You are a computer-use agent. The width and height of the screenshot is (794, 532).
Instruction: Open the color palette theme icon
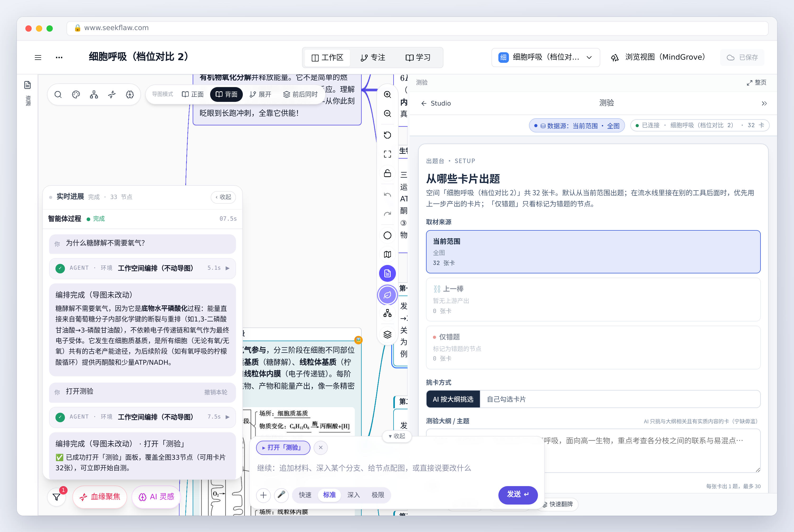[76, 94]
